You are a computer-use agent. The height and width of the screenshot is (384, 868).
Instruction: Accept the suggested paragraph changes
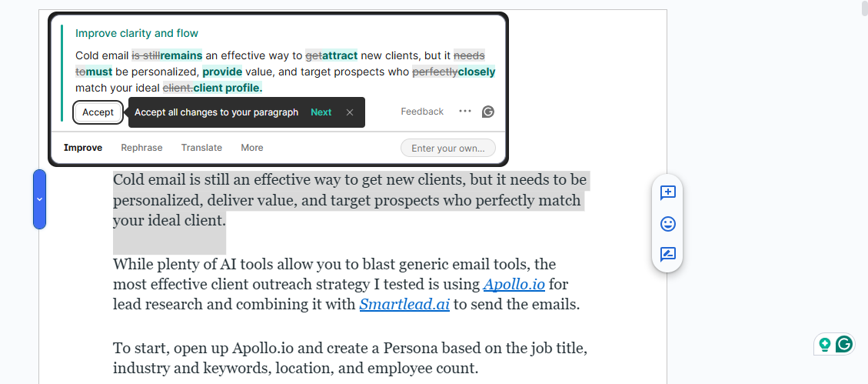[98, 112]
